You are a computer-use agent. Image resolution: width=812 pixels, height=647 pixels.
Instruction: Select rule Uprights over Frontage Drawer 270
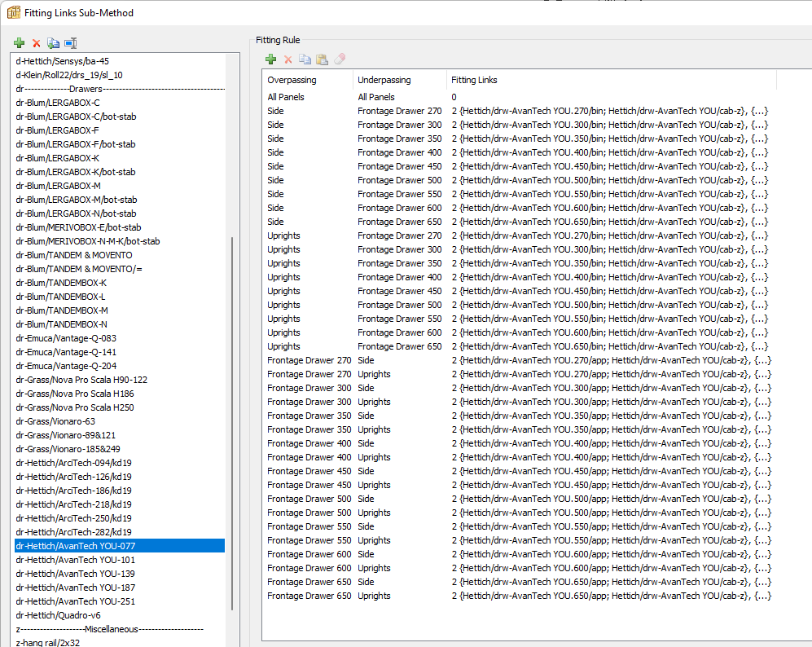520,235
